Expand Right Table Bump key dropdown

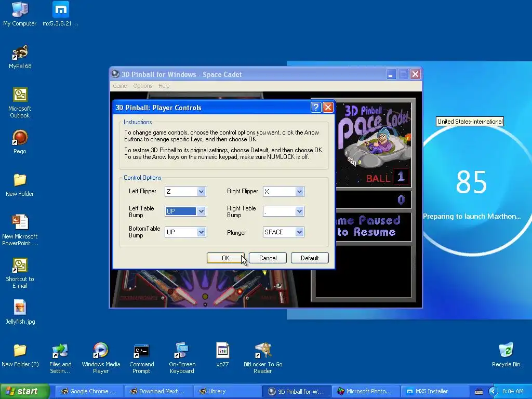pyautogui.click(x=299, y=211)
